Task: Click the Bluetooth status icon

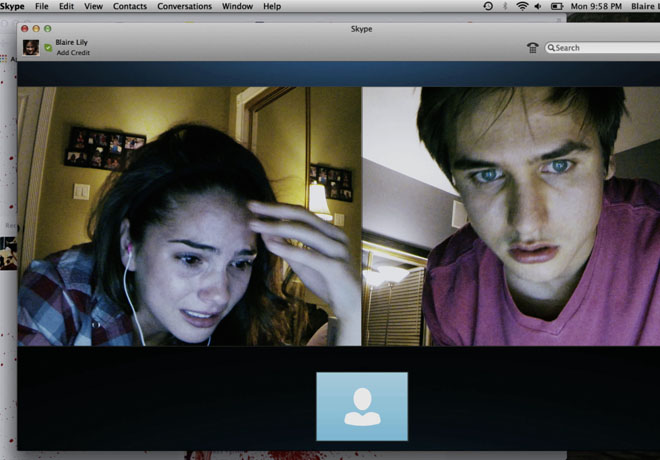Action: (504, 6)
